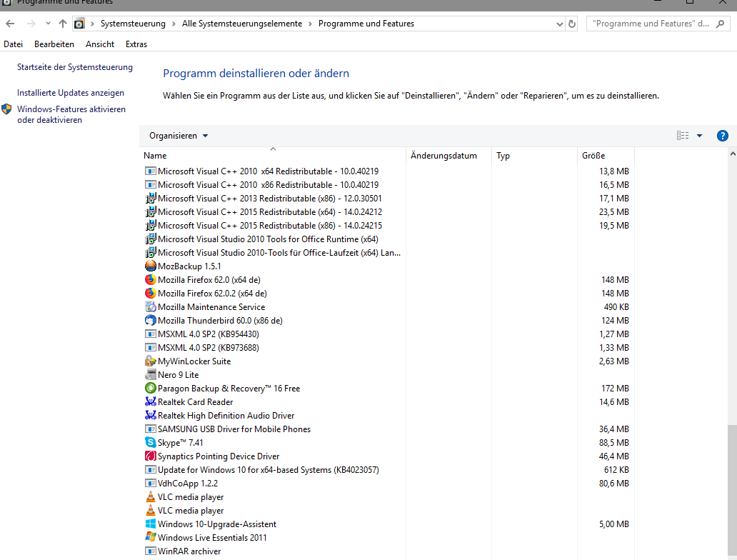Image resolution: width=737 pixels, height=560 pixels.
Task: Click the Mozilla Maintenance Service icon
Action: click(151, 307)
